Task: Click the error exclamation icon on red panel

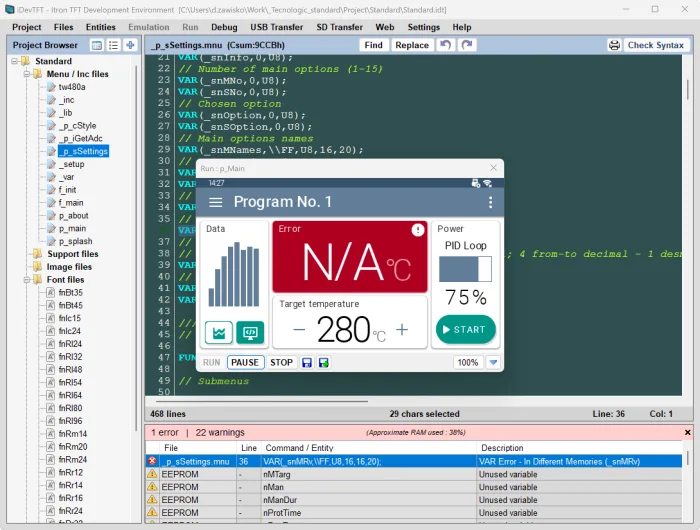Action: [x=417, y=230]
